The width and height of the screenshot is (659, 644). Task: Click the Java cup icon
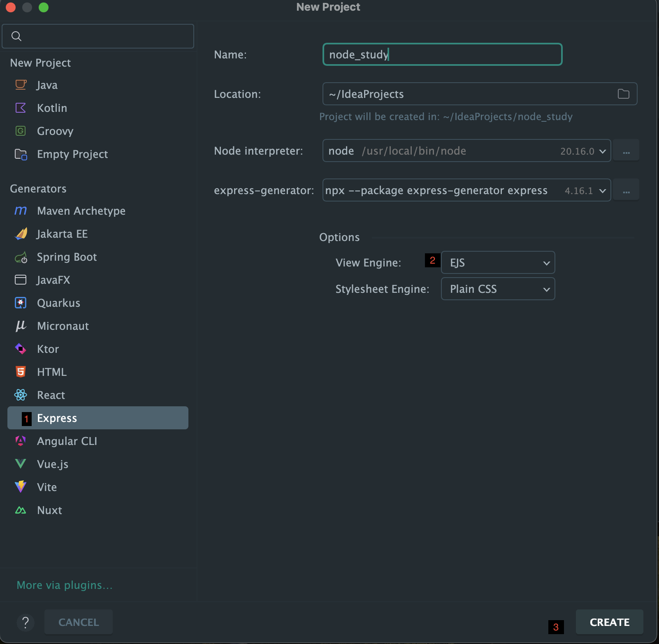click(21, 85)
